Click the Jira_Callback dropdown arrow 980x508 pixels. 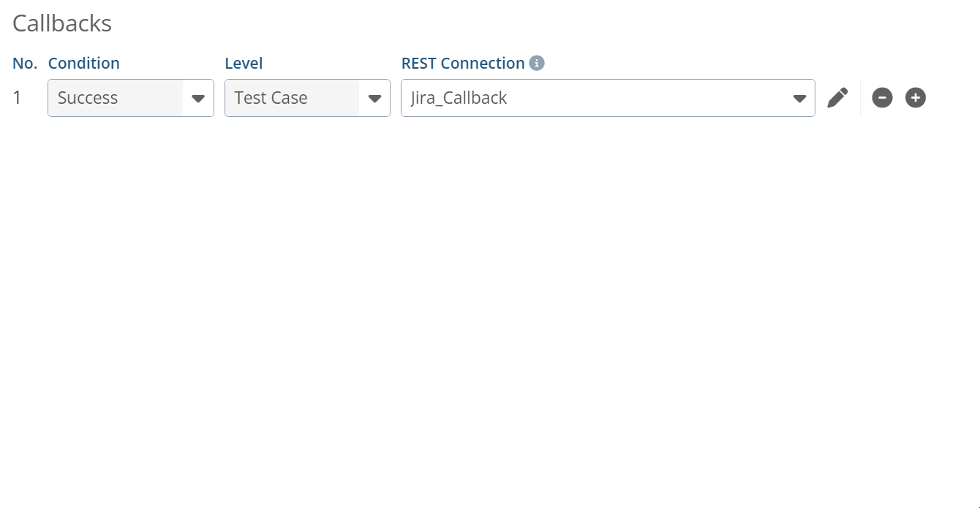coord(799,97)
